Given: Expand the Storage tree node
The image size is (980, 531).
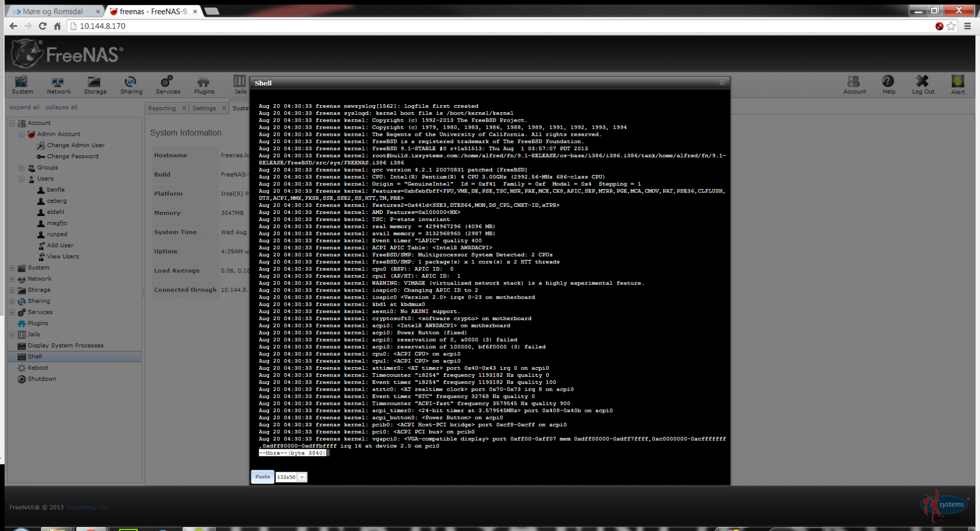Looking at the screenshot, I should [12, 290].
